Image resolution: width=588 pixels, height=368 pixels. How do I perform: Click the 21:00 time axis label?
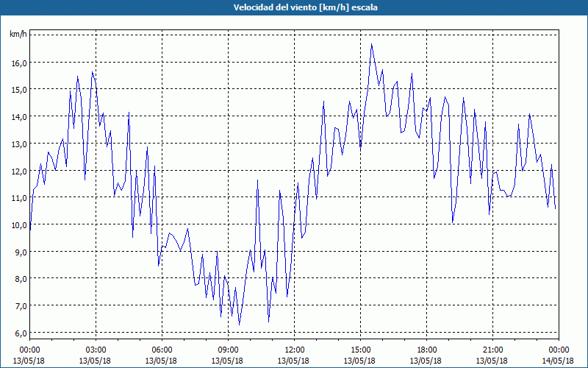click(492, 350)
